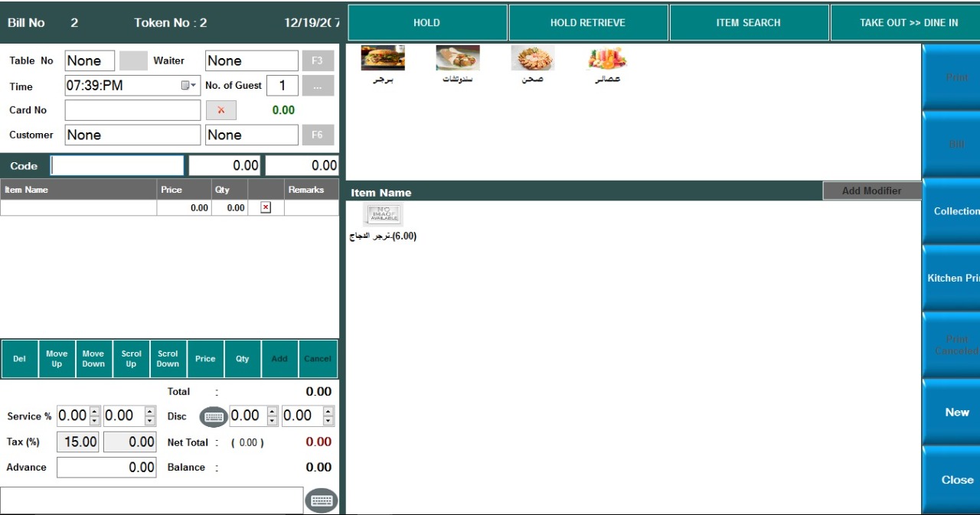Open keyboard icon at bottom note field
The height and width of the screenshot is (515, 980).
coord(321,500)
